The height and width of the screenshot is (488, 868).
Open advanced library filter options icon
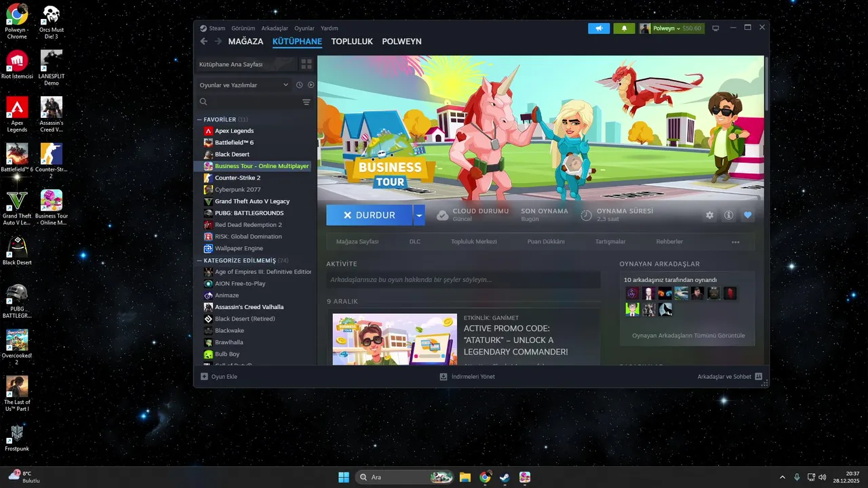point(307,102)
